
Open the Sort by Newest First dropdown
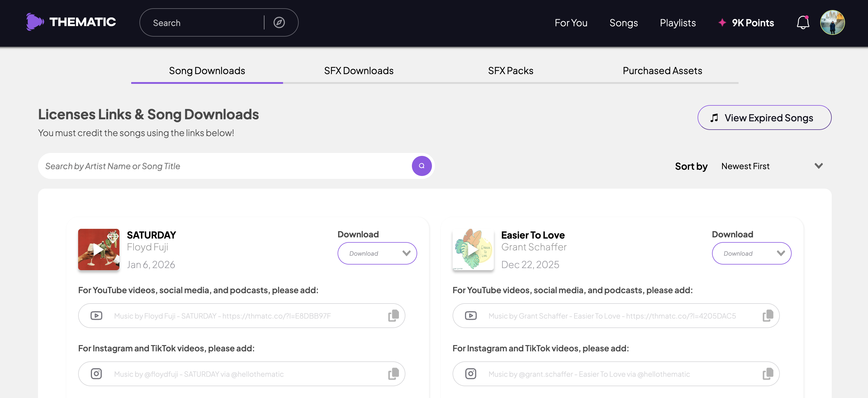pyautogui.click(x=772, y=166)
